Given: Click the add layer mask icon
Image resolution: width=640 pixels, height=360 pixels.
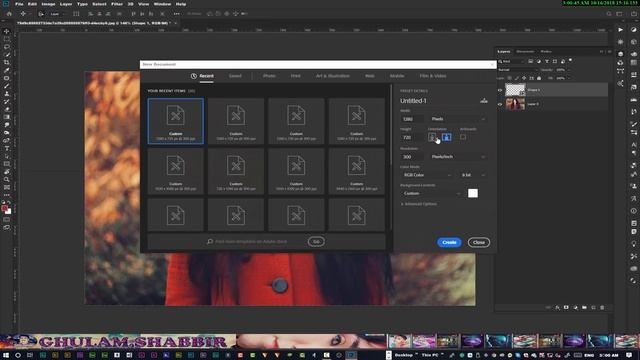Looking at the screenshot, I should (566, 307).
